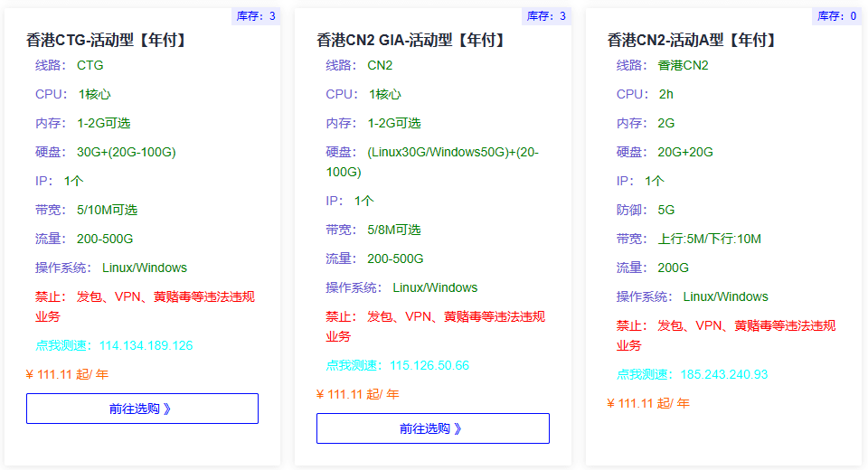Click 带宽: 5/10M可选 text
Screen dimensions: 868x470
coord(87,210)
